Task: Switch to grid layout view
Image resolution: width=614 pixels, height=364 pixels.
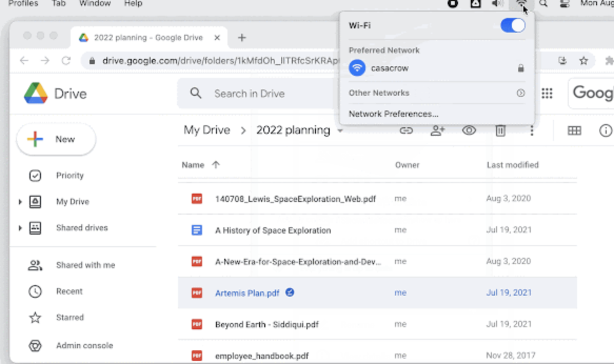Action: (574, 130)
